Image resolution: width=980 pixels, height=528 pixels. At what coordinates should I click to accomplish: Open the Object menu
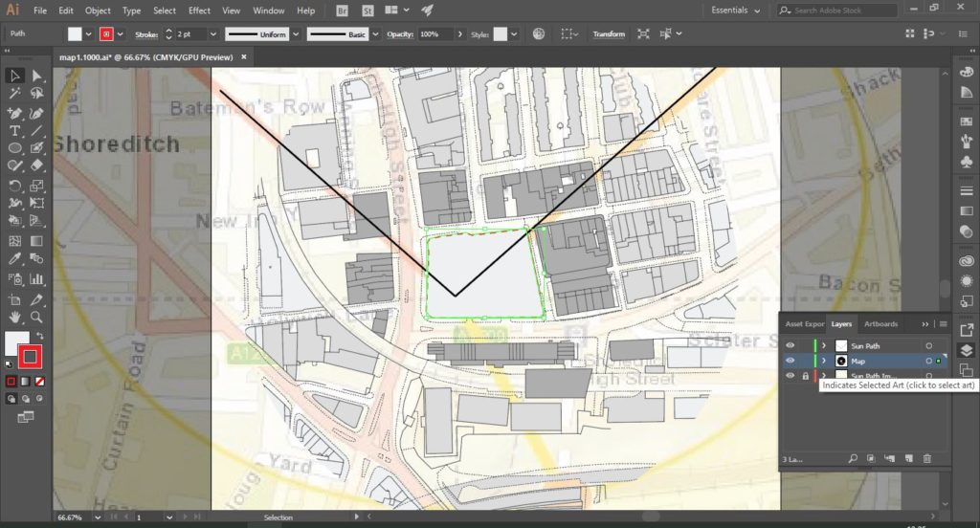click(98, 11)
